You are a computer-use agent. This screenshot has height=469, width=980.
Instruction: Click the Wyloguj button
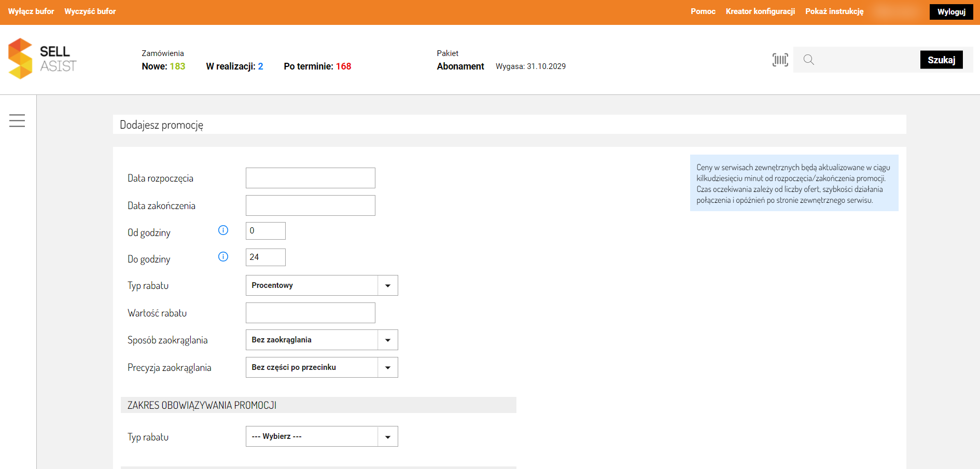[951, 12]
